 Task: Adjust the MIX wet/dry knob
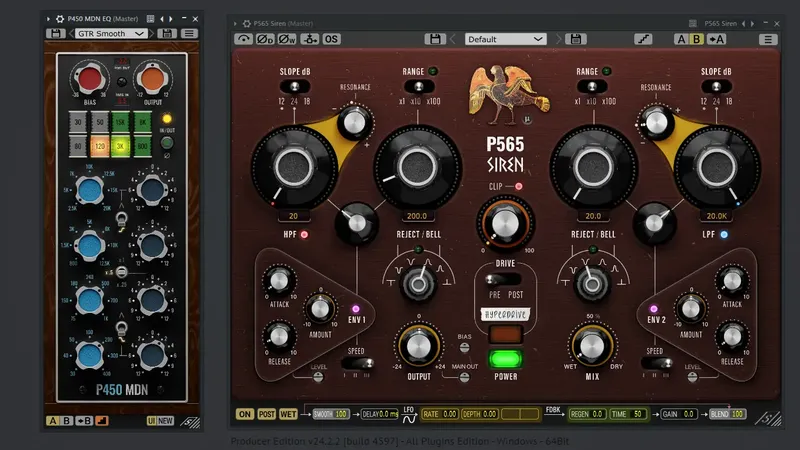(x=592, y=347)
